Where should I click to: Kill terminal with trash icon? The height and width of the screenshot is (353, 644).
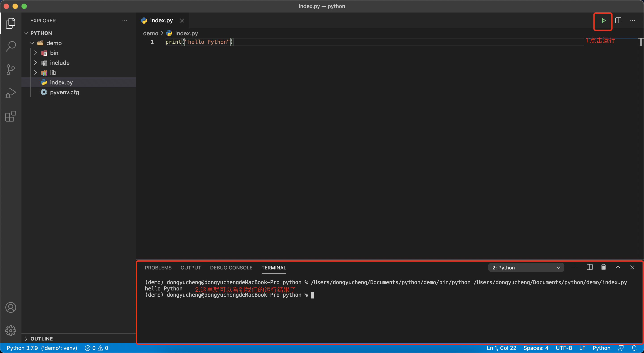click(x=604, y=267)
